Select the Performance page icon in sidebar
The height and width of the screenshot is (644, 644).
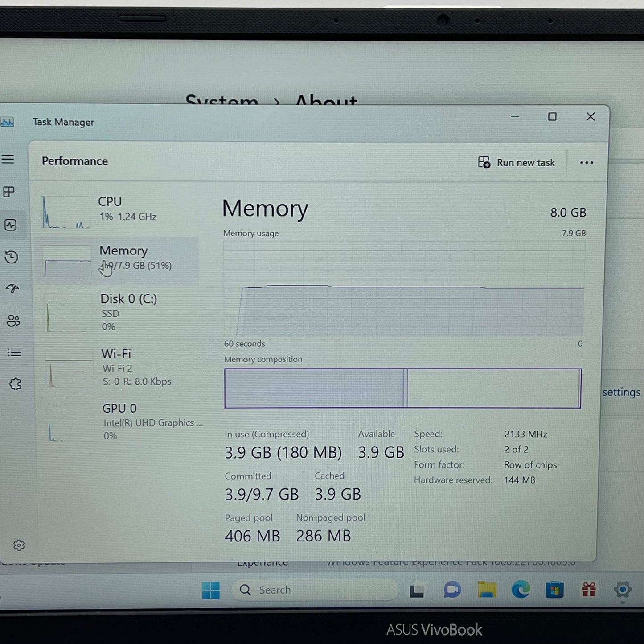point(11,225)
